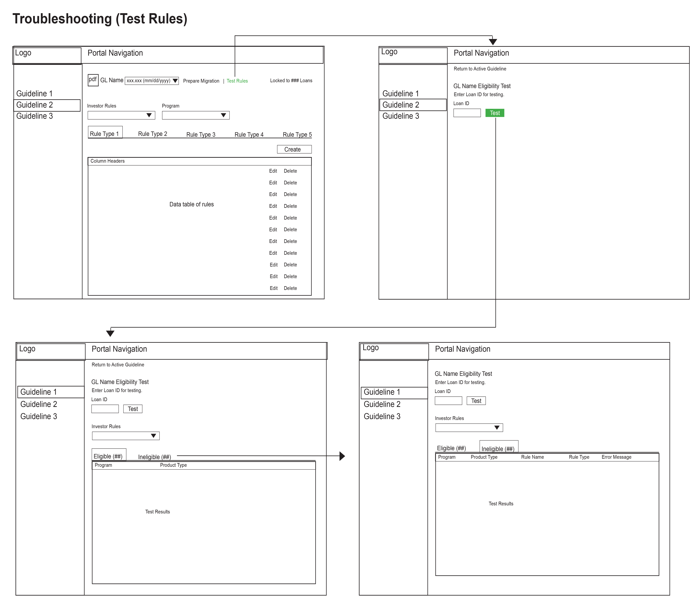Click Return to Active Guideline in top-right screen
Image resolution: width=700 pixels, height=610 pixels.
tap(480, 69)
